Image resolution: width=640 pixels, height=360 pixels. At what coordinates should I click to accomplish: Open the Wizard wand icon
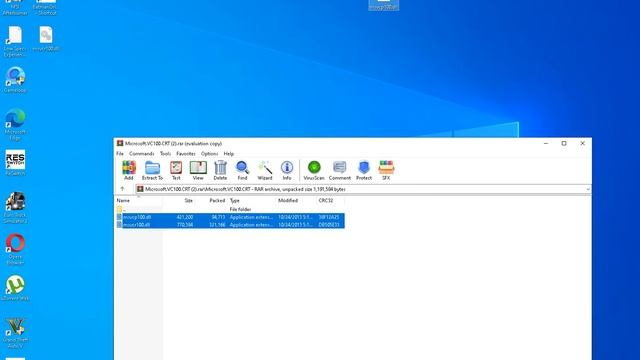point(264,170)
